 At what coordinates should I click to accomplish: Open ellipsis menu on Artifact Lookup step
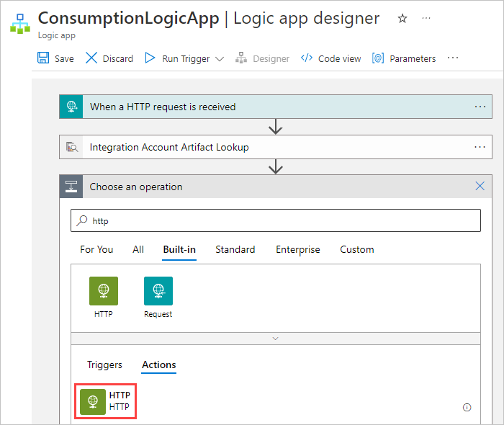[x=480, y=147]
